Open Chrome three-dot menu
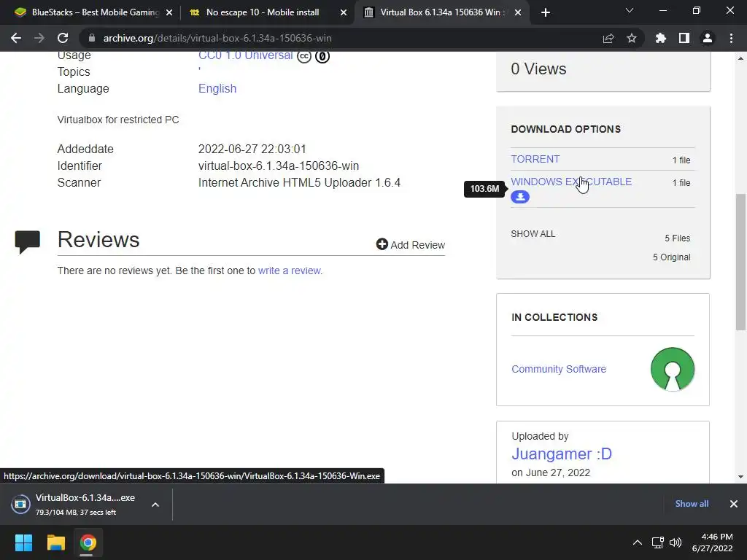The height and width of the screenshot is (560, 747). coord(731,38)
